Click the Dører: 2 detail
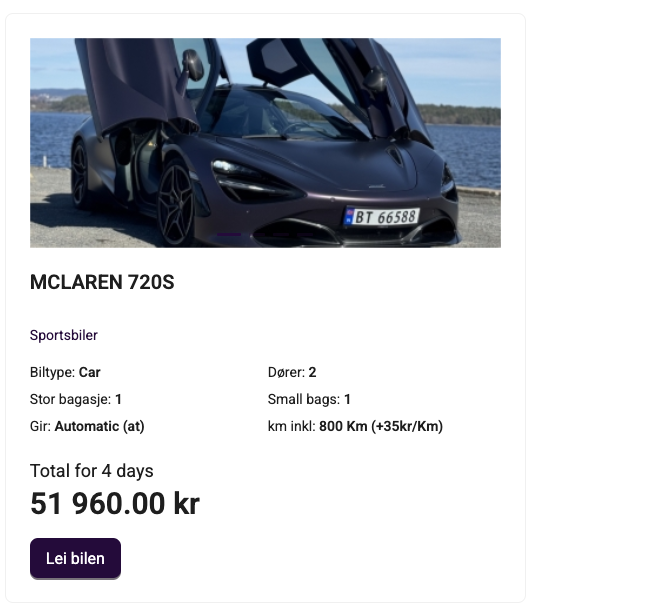The width and height of the screenshot is (662, 604). coord(292,372)
